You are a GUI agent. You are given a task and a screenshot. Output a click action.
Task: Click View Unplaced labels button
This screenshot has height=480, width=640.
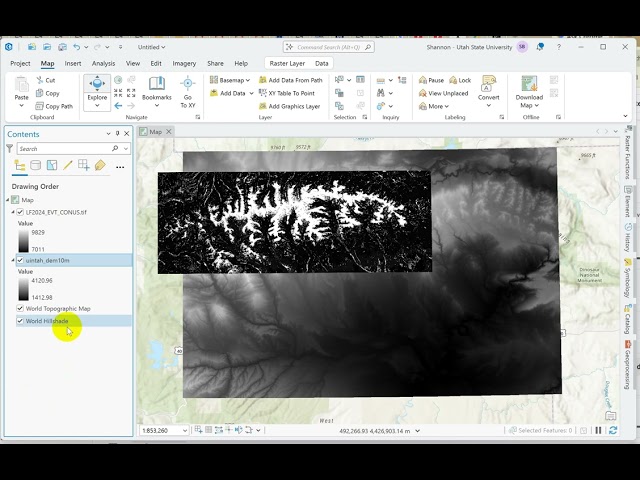pyautogui.click(x=444, y=93)
